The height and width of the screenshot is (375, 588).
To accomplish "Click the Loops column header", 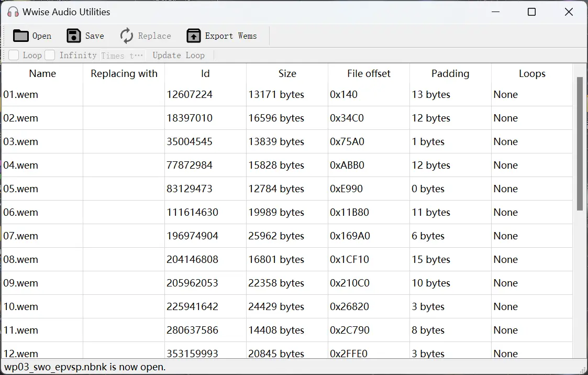I will click(532, 74).
